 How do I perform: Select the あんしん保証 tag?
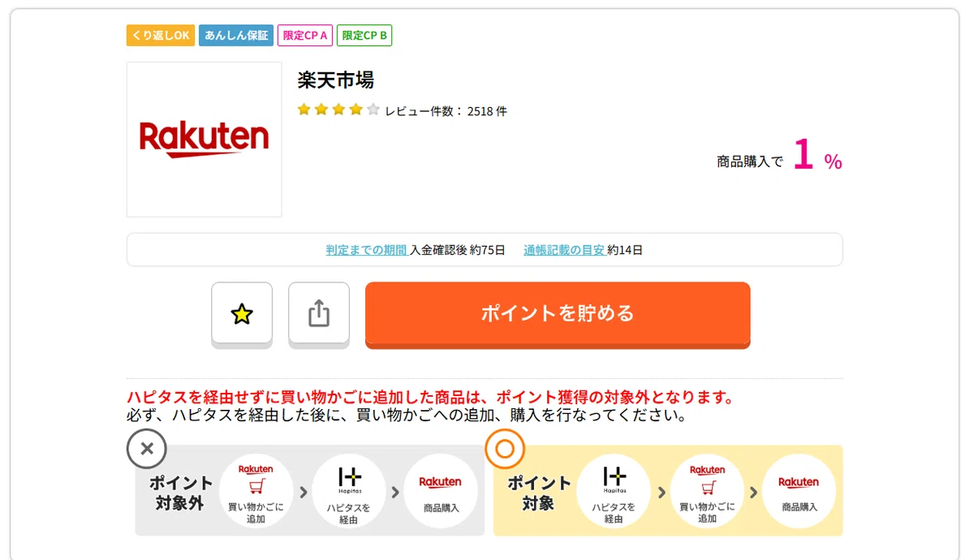(236, 36)
